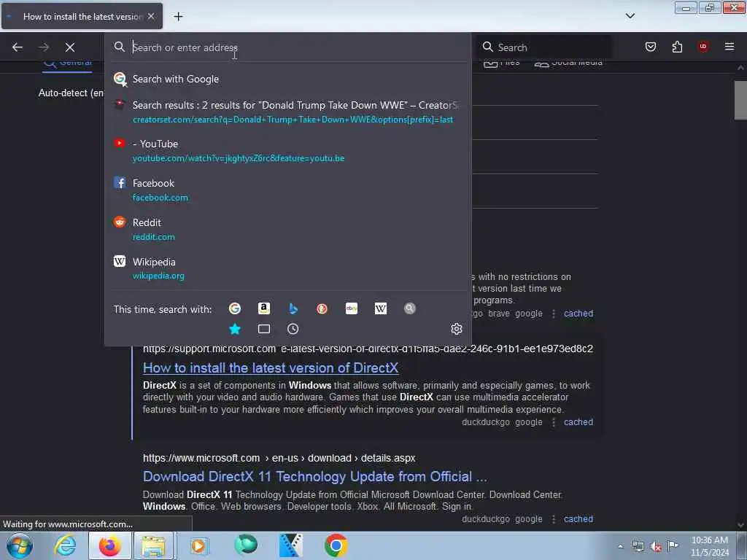Search open tabs with tab icon

[264, 329]
